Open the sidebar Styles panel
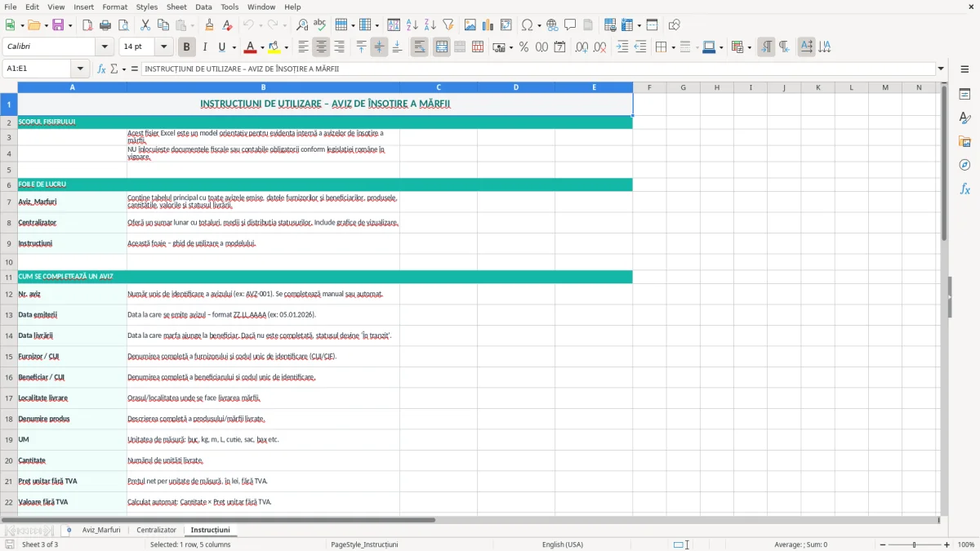Viewport: 980px width, 551px height. (964, 118)
